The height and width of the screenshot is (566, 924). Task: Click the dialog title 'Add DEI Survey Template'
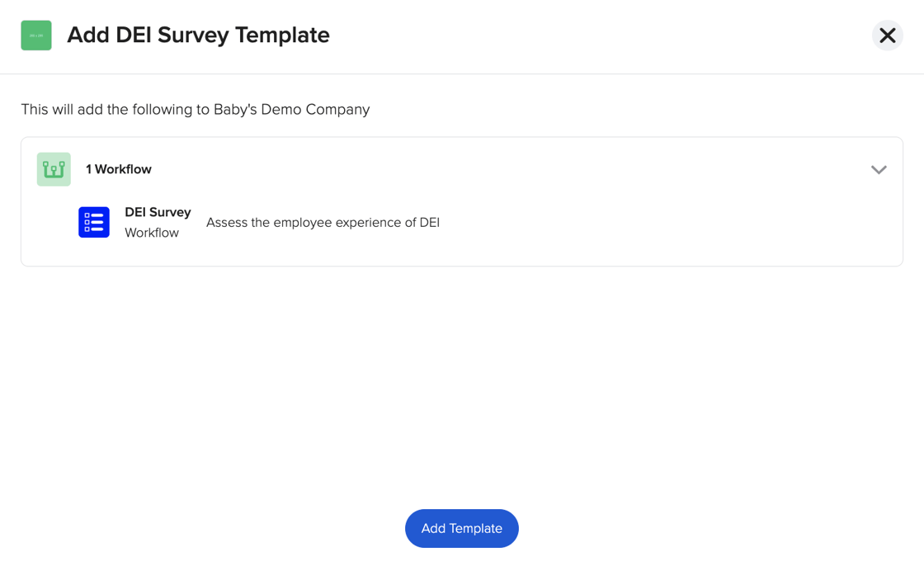pos(198,35)
